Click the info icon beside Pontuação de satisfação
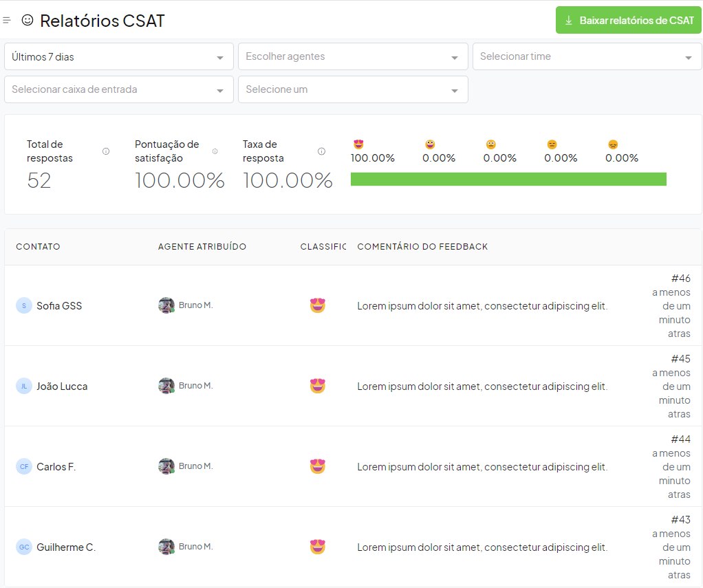 pos(215,151)
